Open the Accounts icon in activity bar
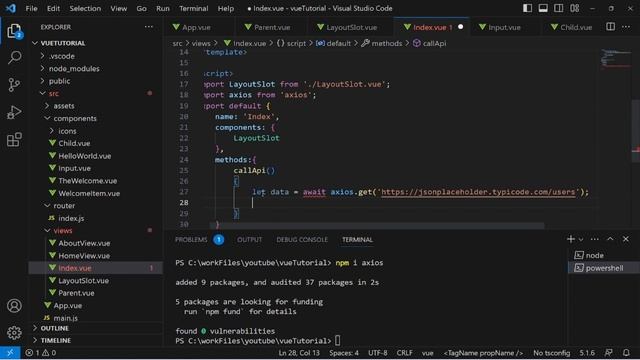Screen dimensions: 640x360 (x=14, y=306)
